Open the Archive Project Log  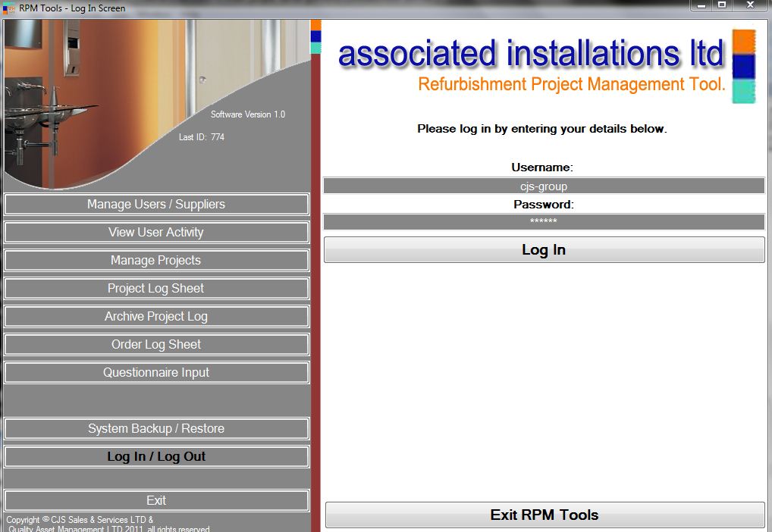click(x=156, y=317)
